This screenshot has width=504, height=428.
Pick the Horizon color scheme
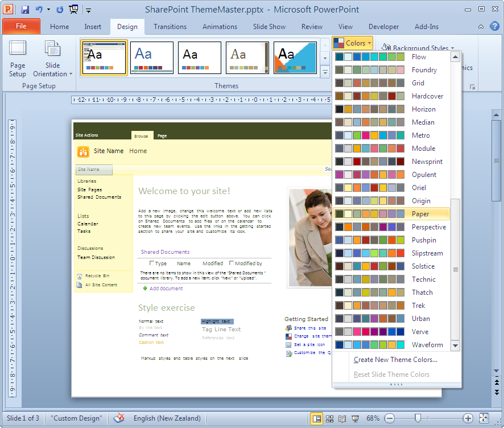pos(391,109)
